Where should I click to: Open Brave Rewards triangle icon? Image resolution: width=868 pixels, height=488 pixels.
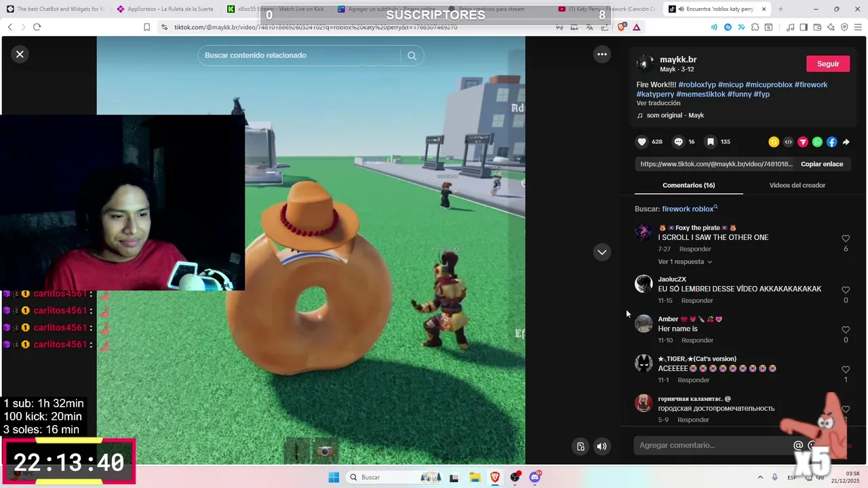pos(636,27)
